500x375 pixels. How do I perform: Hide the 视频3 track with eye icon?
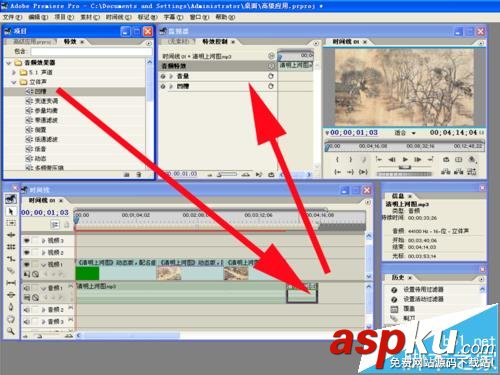(x=27, y=240)
